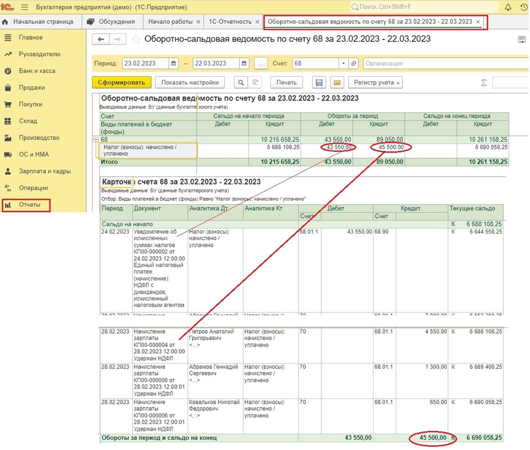Expand the Счет 68 dropdown arrow

click(343, 63)
